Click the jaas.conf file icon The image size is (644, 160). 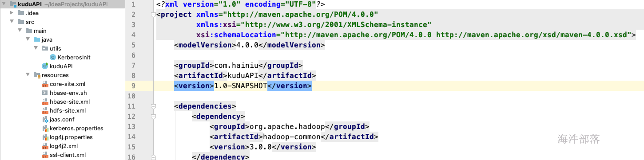coord(45,119)
